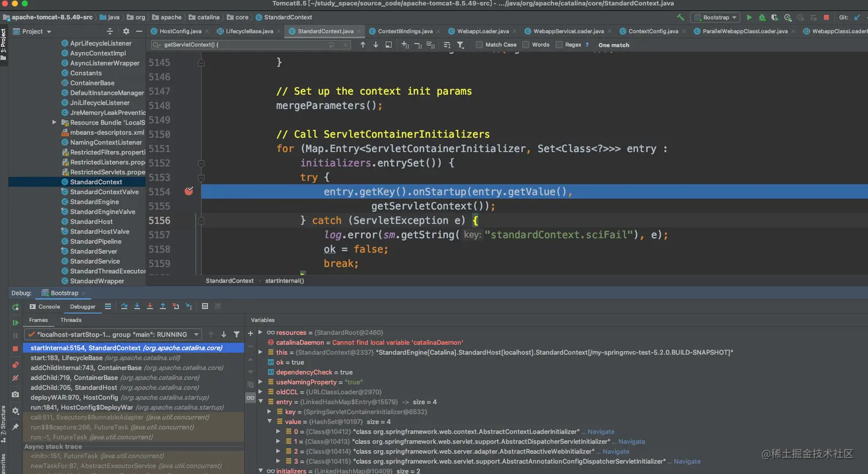Viewport: 868px width, 474px height.
Task: Switch to the ContextBindings.java tab
Action: pos(405,31)
